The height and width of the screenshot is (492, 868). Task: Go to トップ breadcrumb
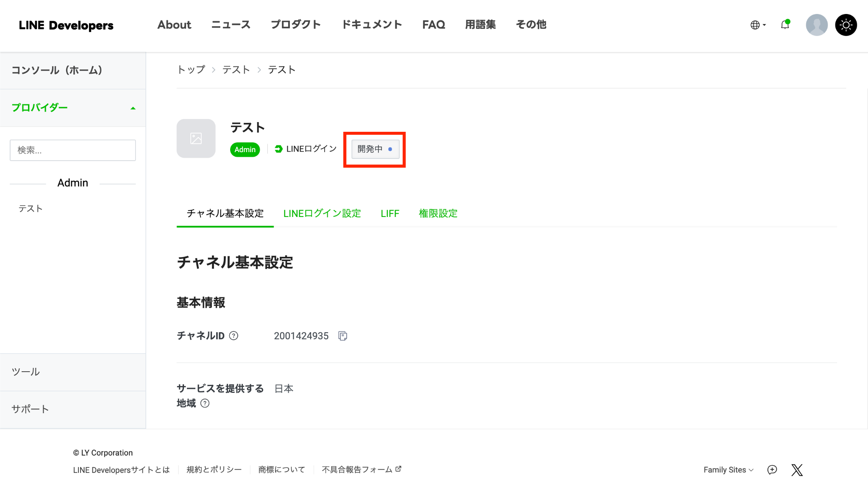tap(191, 69)
